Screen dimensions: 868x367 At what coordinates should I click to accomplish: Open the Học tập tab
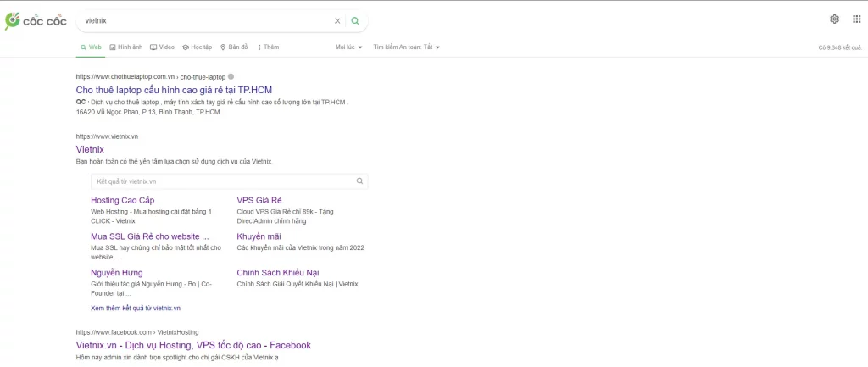[x=197, y=47]
